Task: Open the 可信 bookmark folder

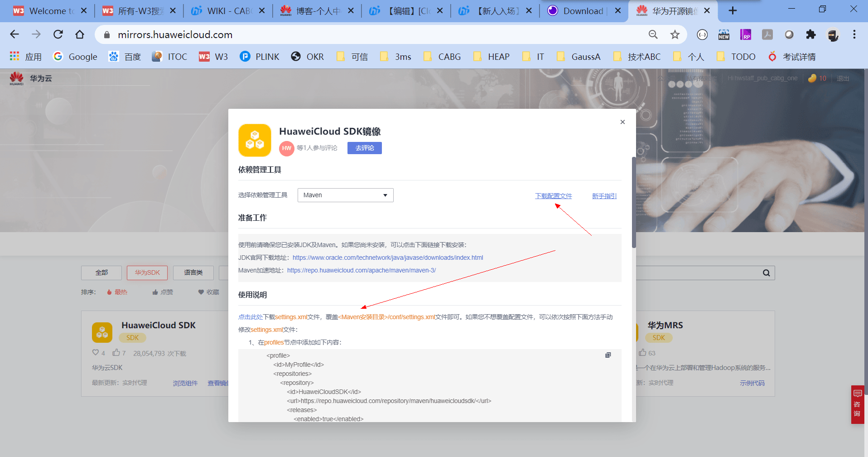Action: coord(352,57)
